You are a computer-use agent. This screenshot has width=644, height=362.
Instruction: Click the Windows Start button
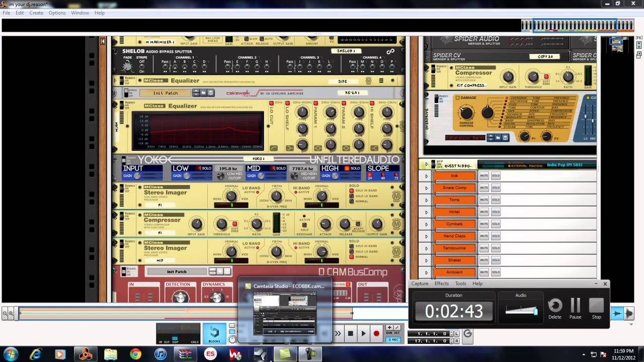tap(11, 354)
